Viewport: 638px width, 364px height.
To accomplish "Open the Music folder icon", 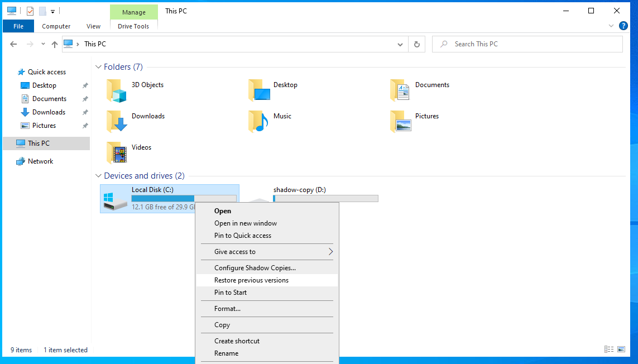I will (258, 121).
